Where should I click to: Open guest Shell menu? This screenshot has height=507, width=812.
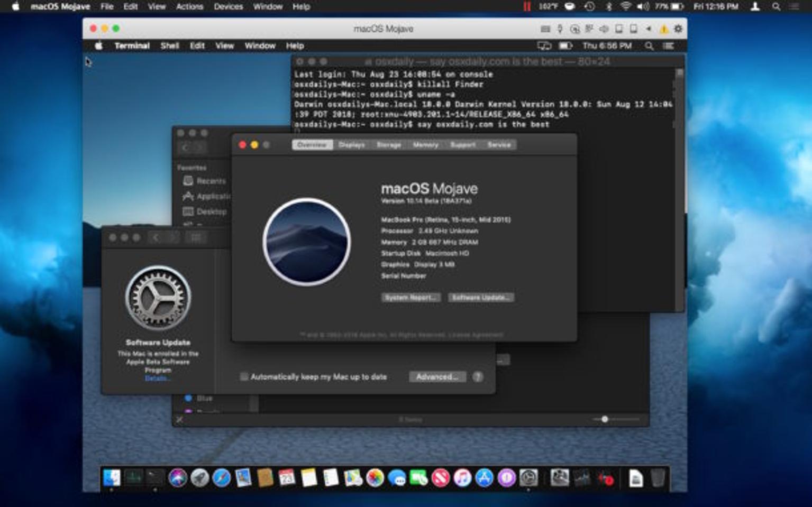pos(170,46)
